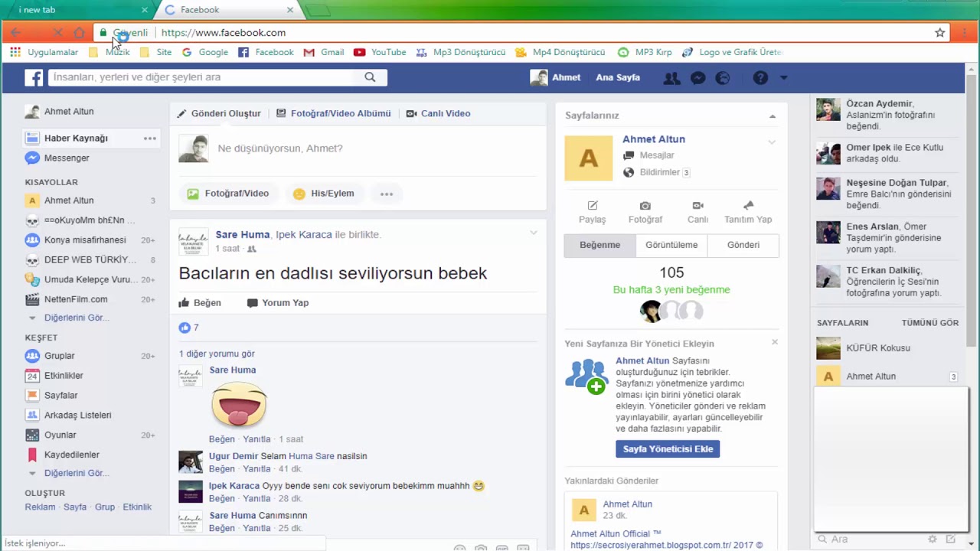Select Gönderi Oluştur tab in composer
Image resolution: width=980 pixels, height=551 pixels.
point(219,113)
